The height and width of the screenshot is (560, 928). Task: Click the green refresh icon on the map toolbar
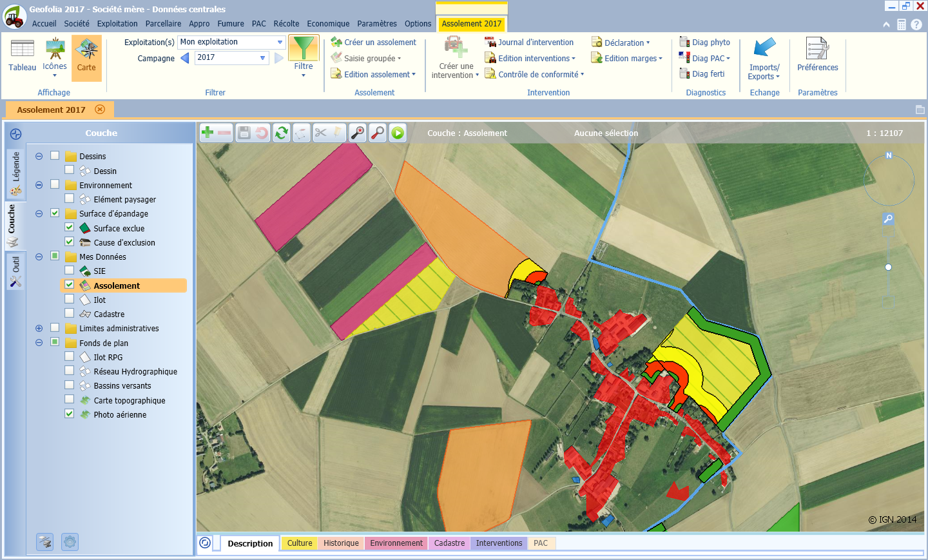coord(281,133)
